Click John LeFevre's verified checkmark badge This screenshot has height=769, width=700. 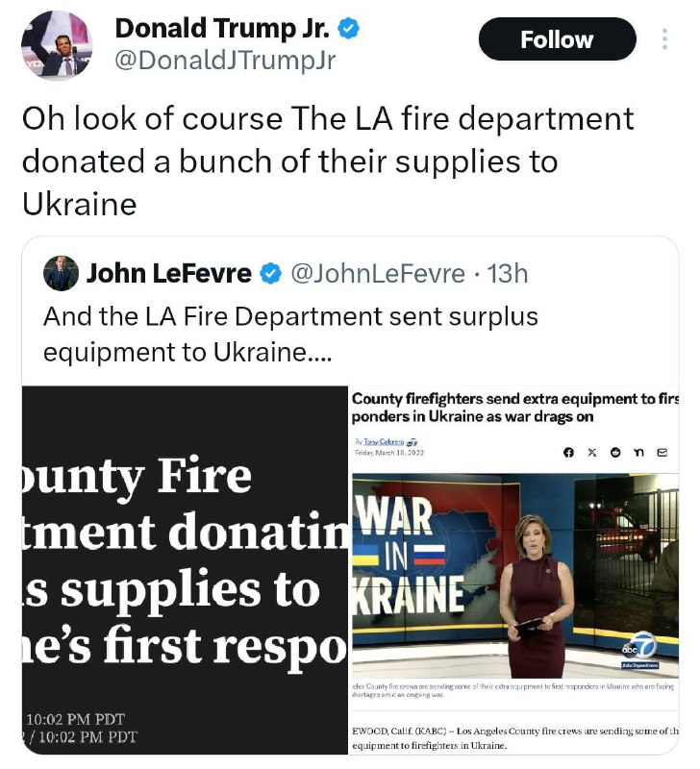click(271, 273)
